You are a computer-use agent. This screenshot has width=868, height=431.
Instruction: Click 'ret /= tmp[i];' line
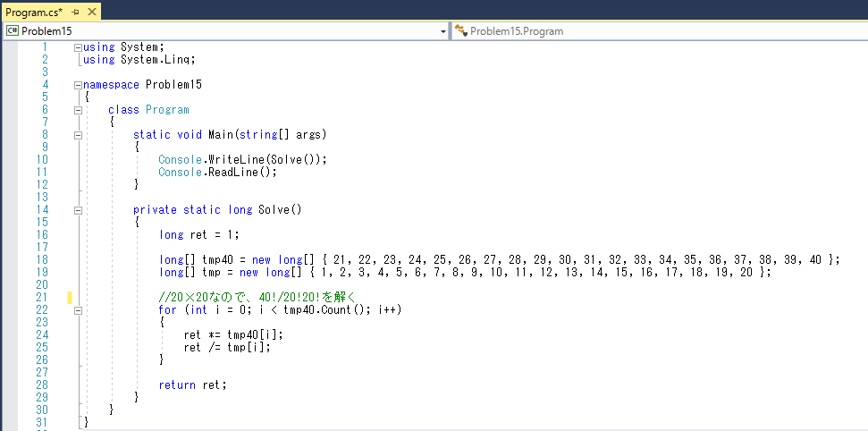[x=227, y=347]
